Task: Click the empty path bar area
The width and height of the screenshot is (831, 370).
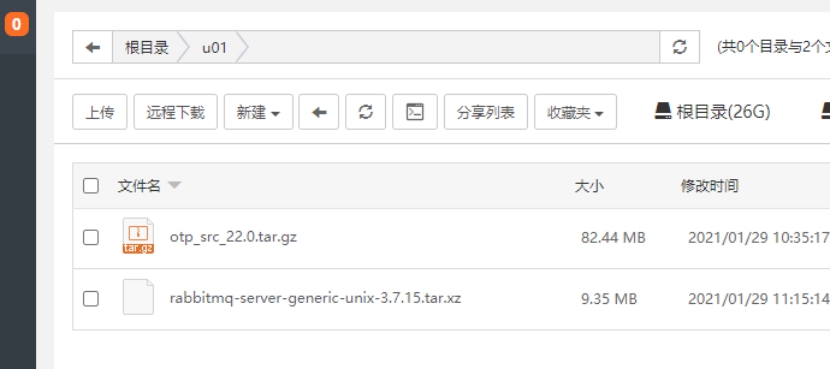Action: (x=453, y=47)
